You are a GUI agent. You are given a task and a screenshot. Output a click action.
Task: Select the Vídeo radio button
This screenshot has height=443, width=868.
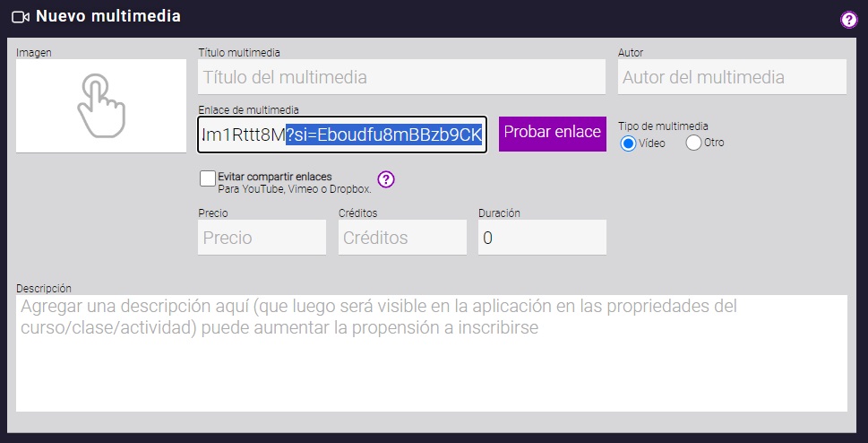[628, 143]
